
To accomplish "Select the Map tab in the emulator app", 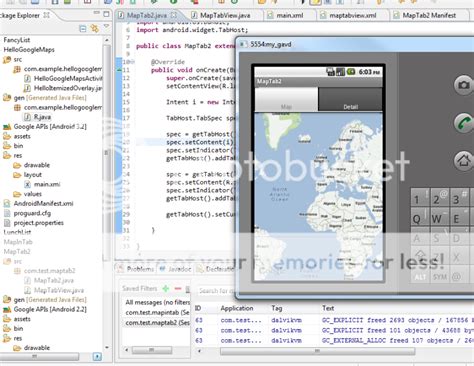I will click(286, 100).
